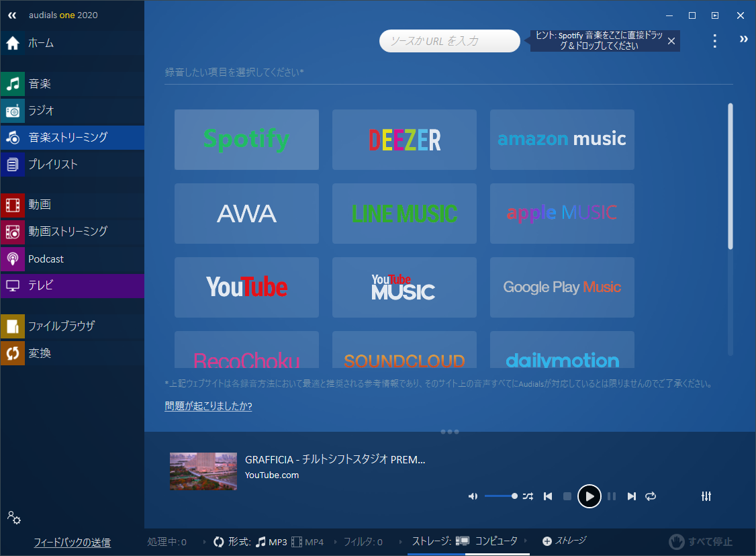Open the output format (形式) settings
Image resolution: width=756 pixels, height=556 pixels.
pyautogui.click(x=232, y=542)
